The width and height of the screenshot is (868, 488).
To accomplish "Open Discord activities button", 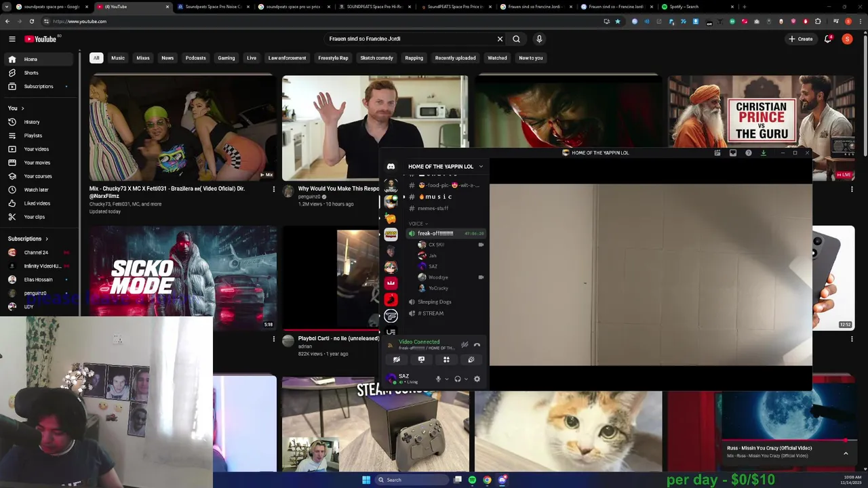I will tap(446, 359).
